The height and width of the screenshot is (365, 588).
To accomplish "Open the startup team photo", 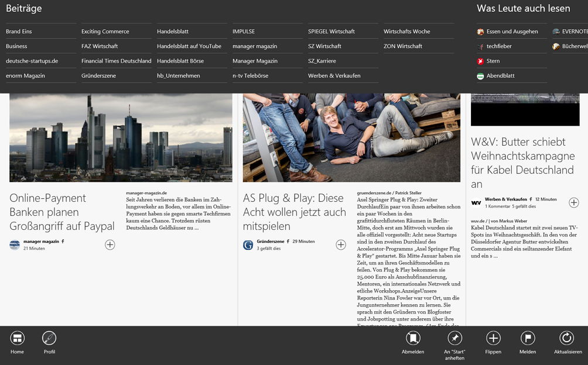I will click(351, 138).
